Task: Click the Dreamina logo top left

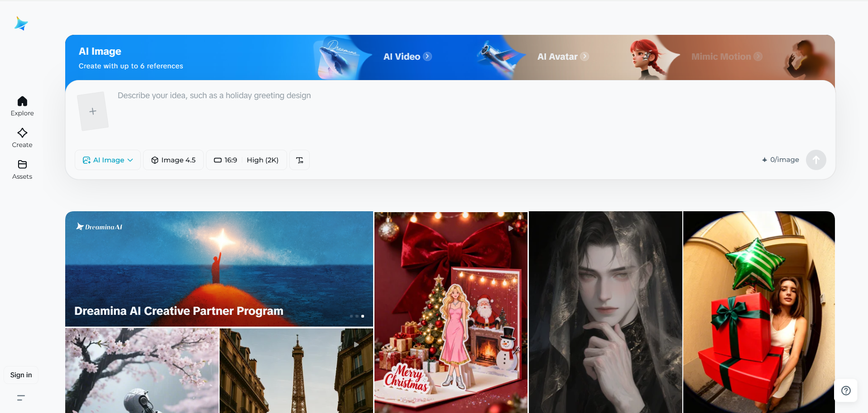Action: pyautogui.click(x=21, y=23)
